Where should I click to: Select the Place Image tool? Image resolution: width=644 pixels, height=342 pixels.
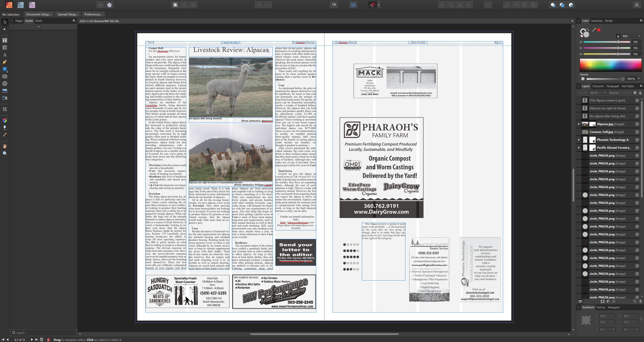click(5, 91)
